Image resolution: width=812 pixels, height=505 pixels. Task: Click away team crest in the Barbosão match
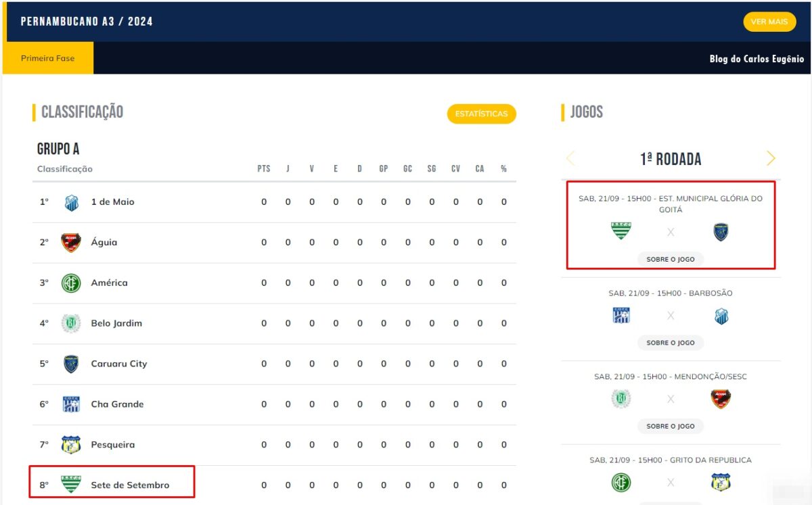pyautogui.click(x=721, y=316)
